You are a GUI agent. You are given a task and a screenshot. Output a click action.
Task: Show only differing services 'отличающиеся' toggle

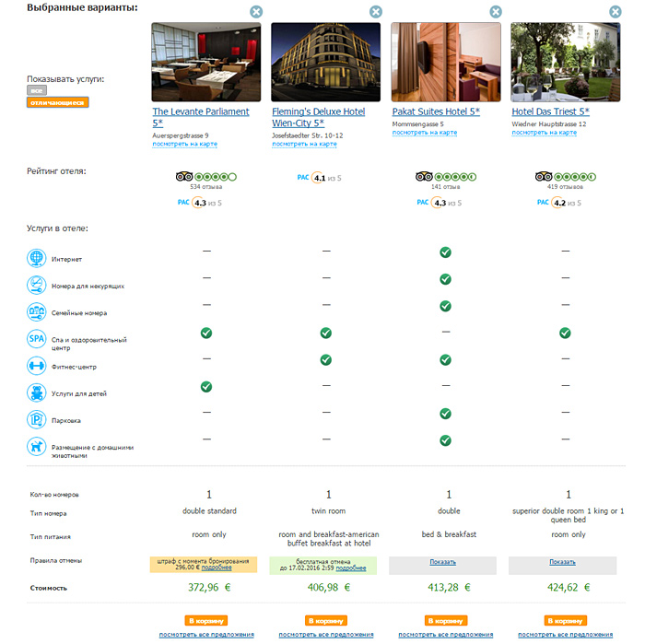pyautogui.click(x=57, y=102)
